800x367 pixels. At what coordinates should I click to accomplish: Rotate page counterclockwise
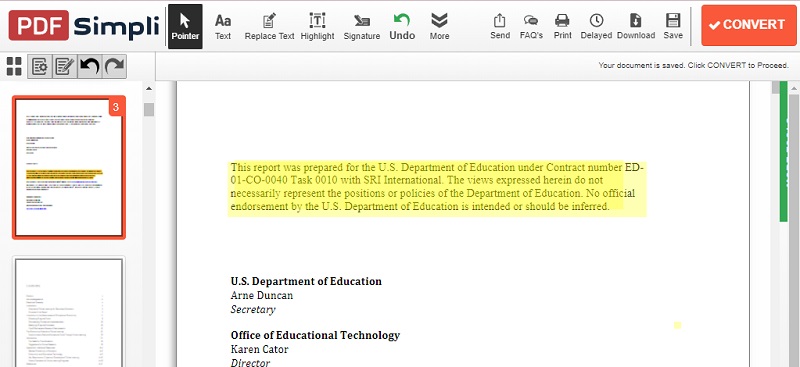pyautogui.click(x=90, y=66)
